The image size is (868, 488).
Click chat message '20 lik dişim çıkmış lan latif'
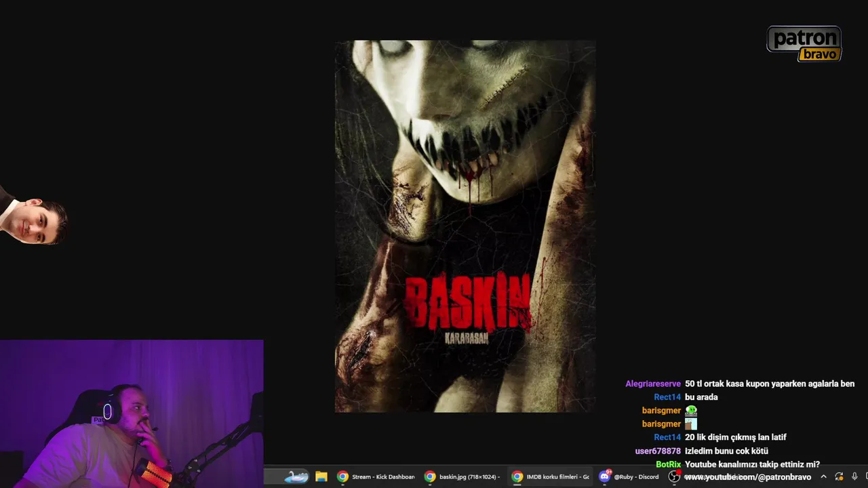736,437
